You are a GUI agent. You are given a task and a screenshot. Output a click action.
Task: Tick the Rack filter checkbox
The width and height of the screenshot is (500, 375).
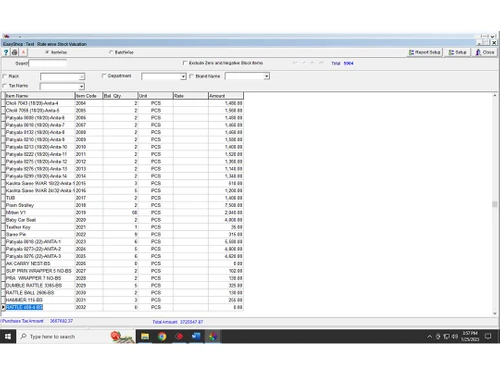(5, 76)
